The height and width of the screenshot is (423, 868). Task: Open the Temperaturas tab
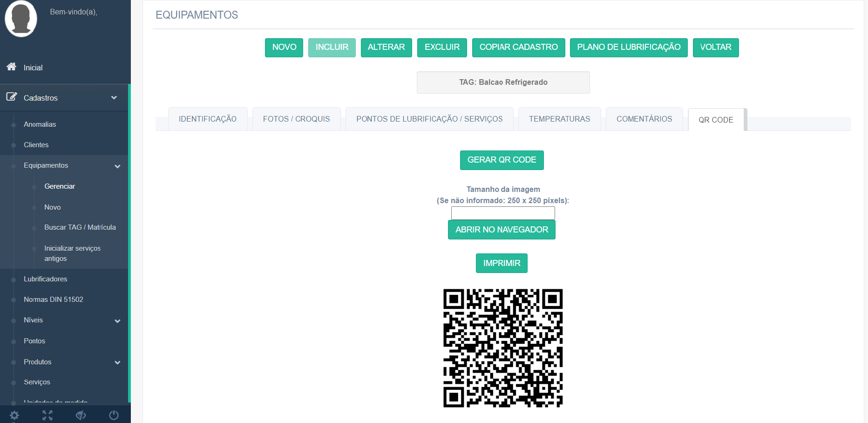pos(559,119)
